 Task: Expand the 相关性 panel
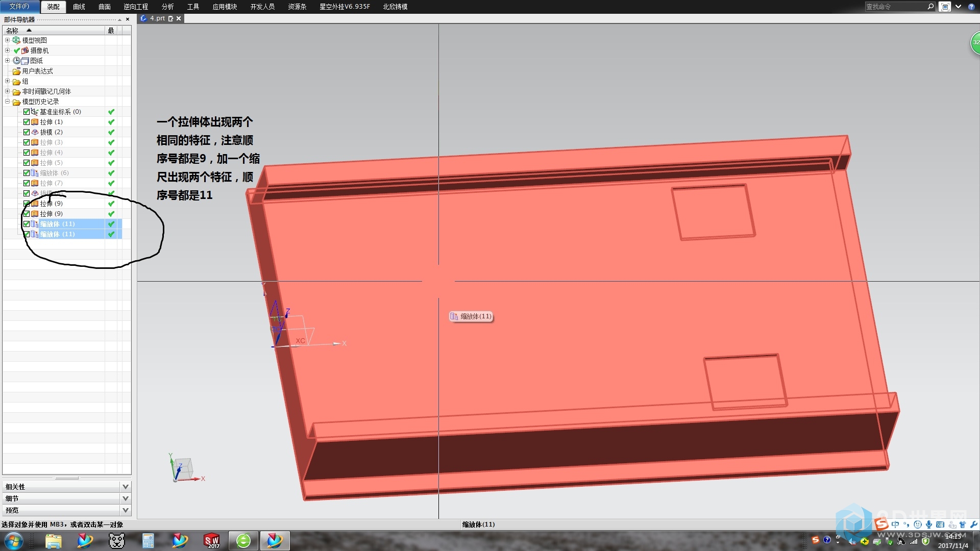click(67, 487)
